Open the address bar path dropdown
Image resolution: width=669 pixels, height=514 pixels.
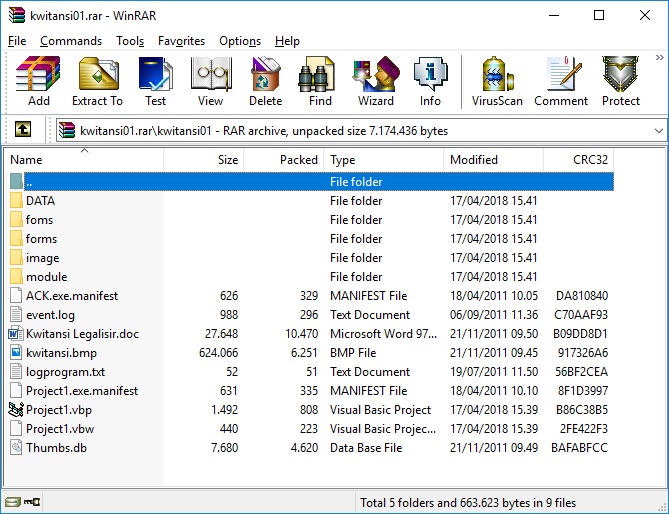(x=659, y=131)
